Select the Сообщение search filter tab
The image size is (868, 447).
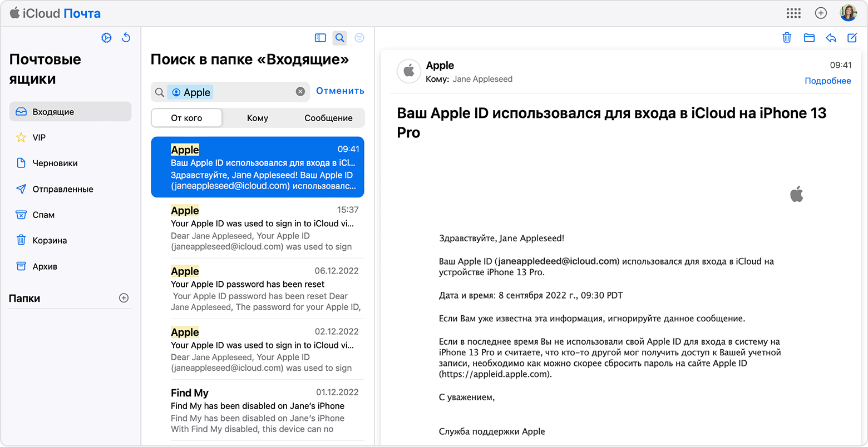tap(328, 118)
